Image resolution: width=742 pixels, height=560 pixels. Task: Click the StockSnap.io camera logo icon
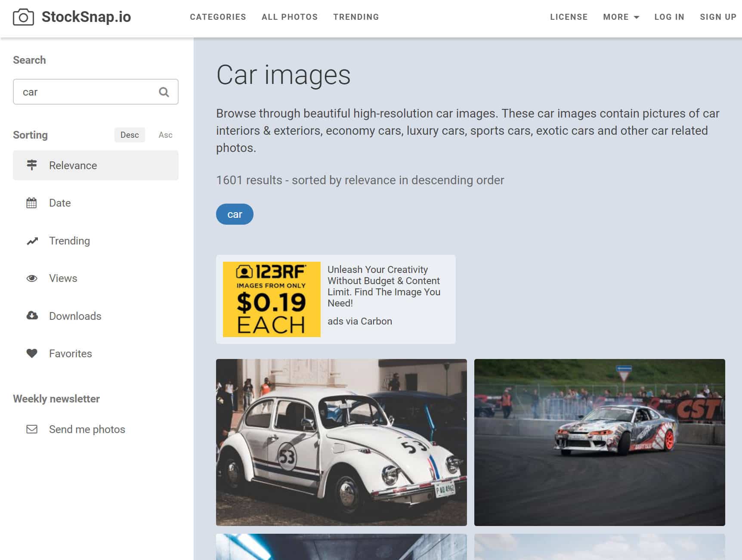tap(23, 17)
